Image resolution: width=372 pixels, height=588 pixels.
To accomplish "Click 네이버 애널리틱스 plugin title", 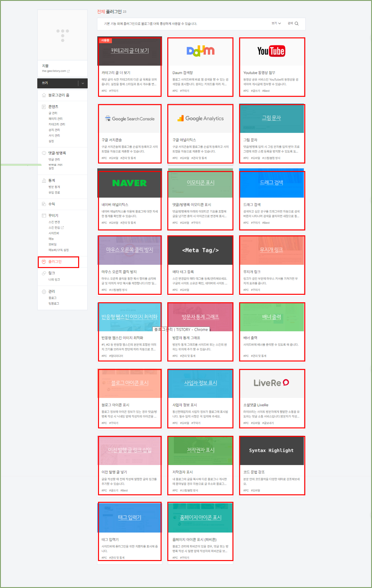I will pos(115,205).
